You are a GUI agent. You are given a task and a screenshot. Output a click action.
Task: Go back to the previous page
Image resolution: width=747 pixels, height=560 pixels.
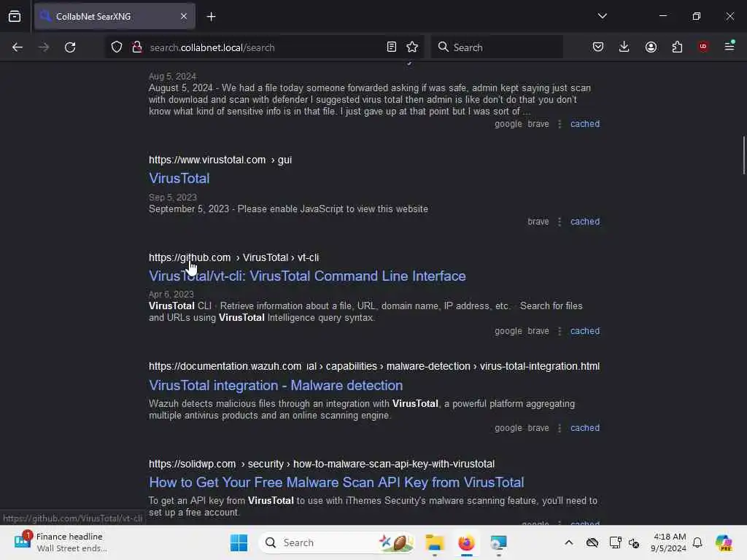pos(18,47)
